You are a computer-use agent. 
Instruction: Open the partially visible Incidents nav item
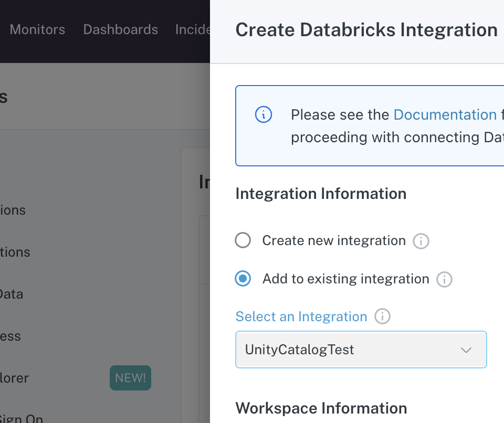193,29
